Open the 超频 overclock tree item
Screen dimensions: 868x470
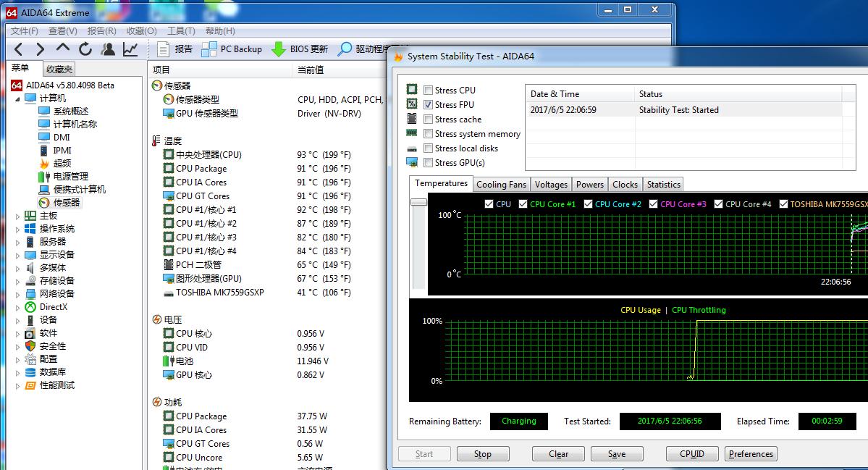tap(62, 164)
